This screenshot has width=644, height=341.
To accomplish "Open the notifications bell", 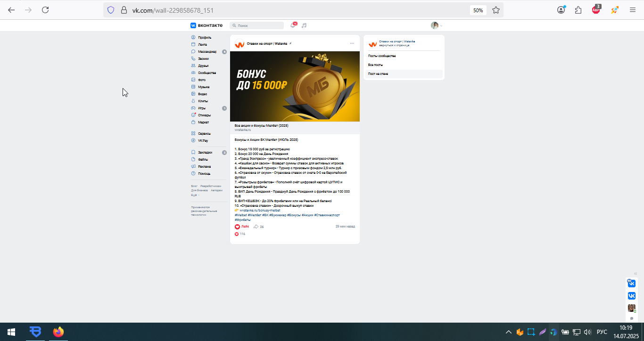I will point(293,25).
